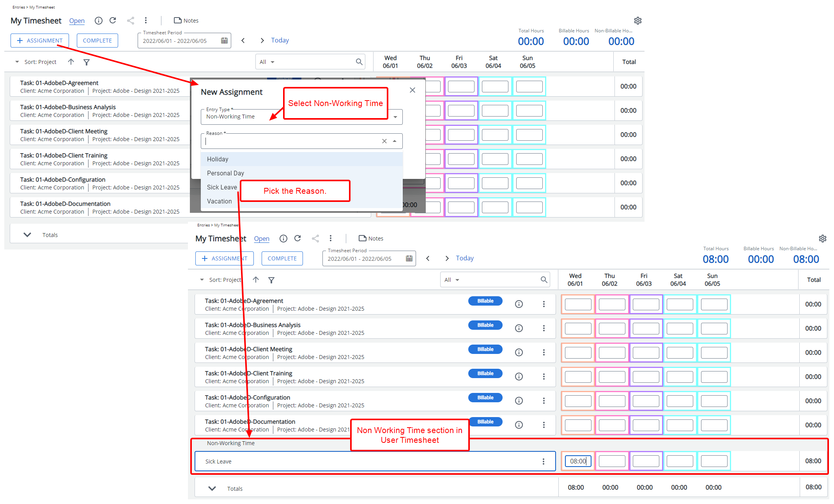Expand the Totals section in lower timesheet
This screenshot has height=504, width=834.
coord(212,488)
